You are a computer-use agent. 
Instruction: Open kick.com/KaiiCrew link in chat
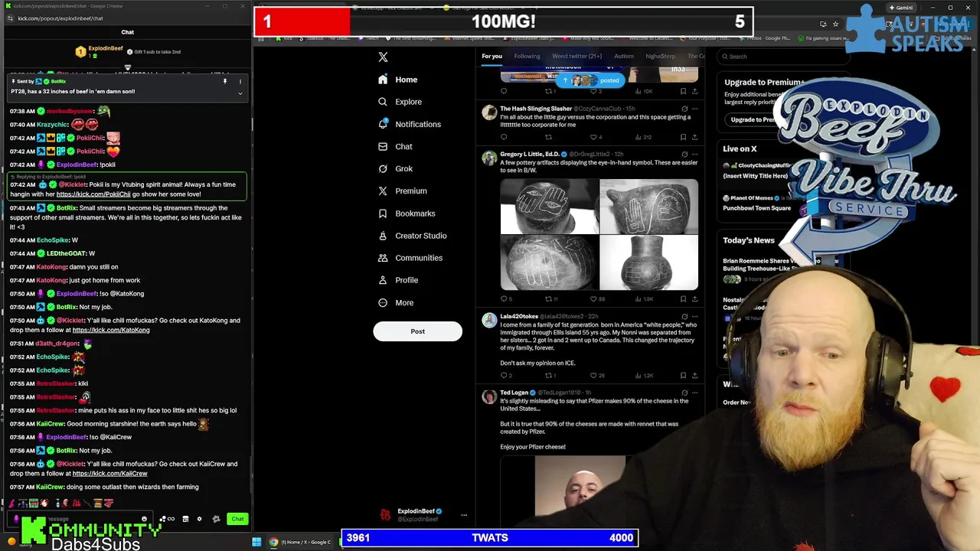[109, 473]
